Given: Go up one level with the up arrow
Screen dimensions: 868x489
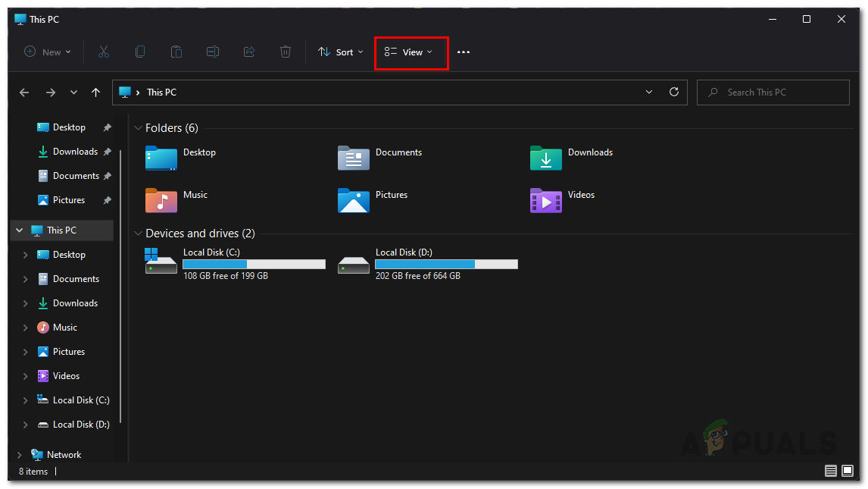Looking at the screenshot, I should [95, 92].
